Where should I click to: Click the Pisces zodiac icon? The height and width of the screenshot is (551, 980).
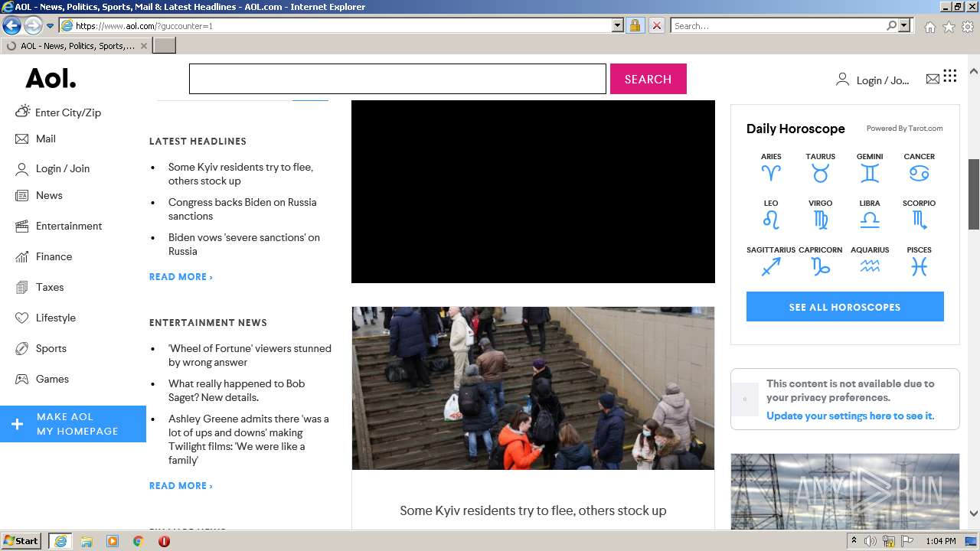tap(919, 266)
